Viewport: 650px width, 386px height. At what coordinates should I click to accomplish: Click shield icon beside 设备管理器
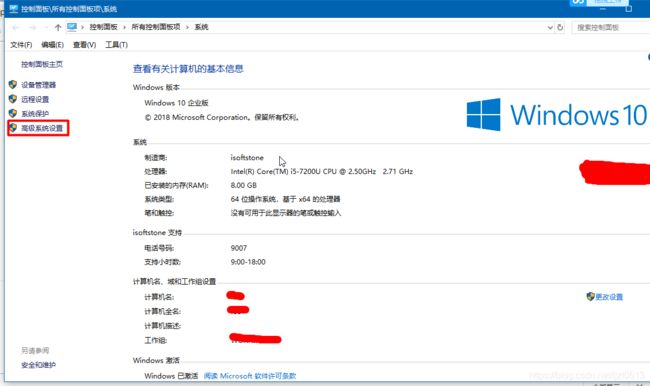pyautogui.click(x=13, y=85)
